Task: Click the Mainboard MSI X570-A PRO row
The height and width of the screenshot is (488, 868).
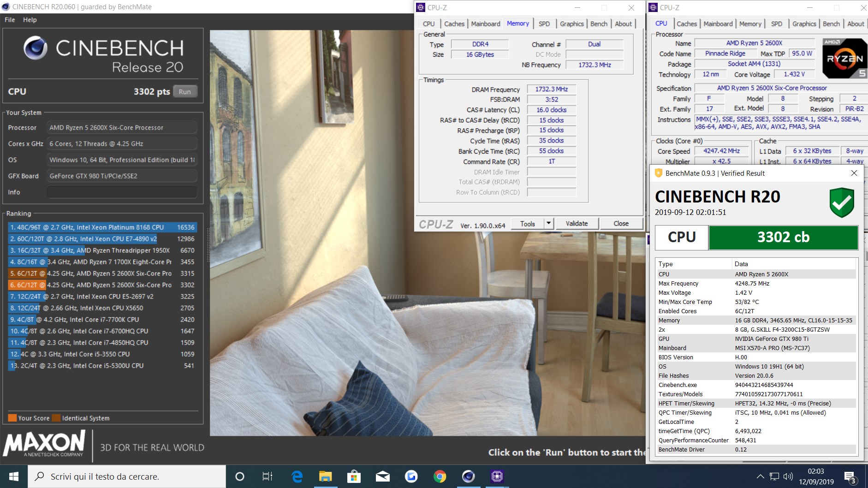Action: (x=755, y=348)
